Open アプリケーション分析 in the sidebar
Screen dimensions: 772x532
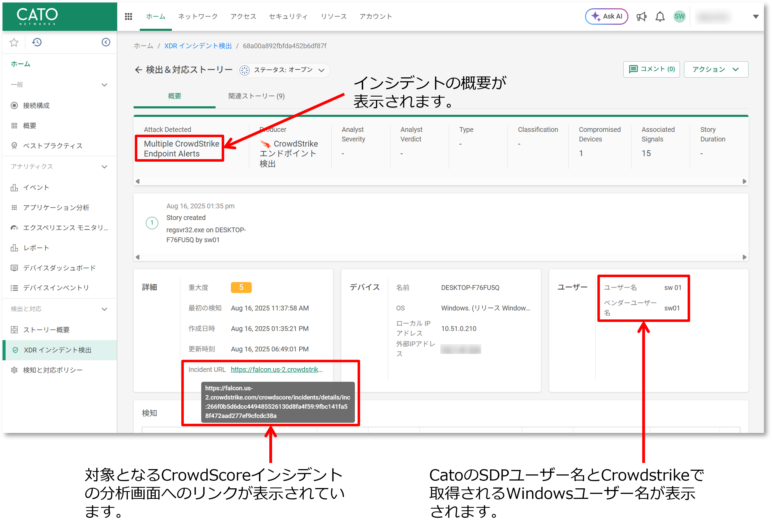[56, 208]
